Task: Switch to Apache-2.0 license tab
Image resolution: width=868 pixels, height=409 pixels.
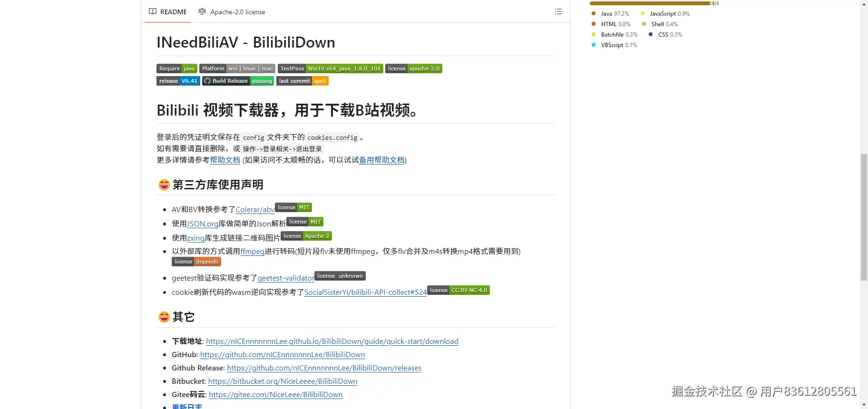Action: (232, 12)
